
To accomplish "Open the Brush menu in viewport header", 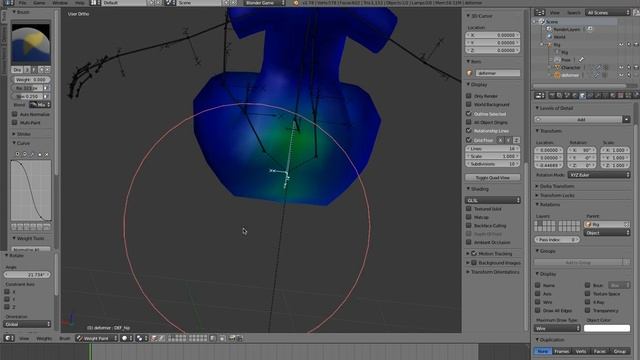I will [x=64, y=338].
